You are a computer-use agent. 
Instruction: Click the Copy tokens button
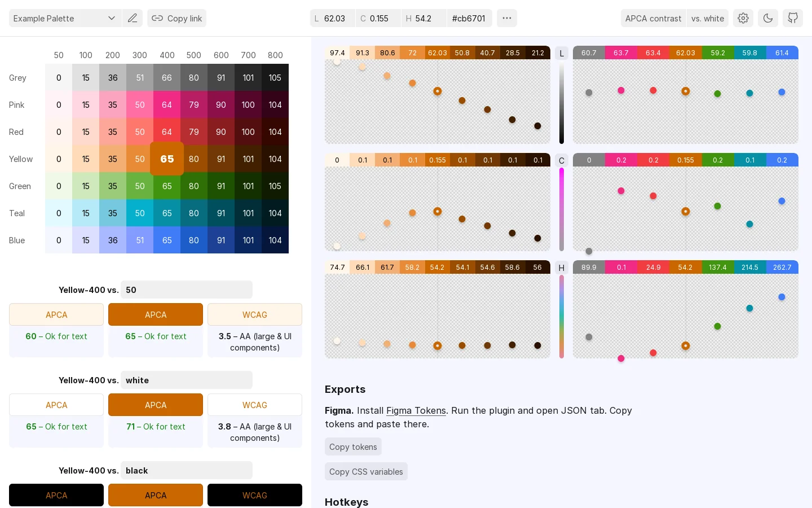(353, 446)
